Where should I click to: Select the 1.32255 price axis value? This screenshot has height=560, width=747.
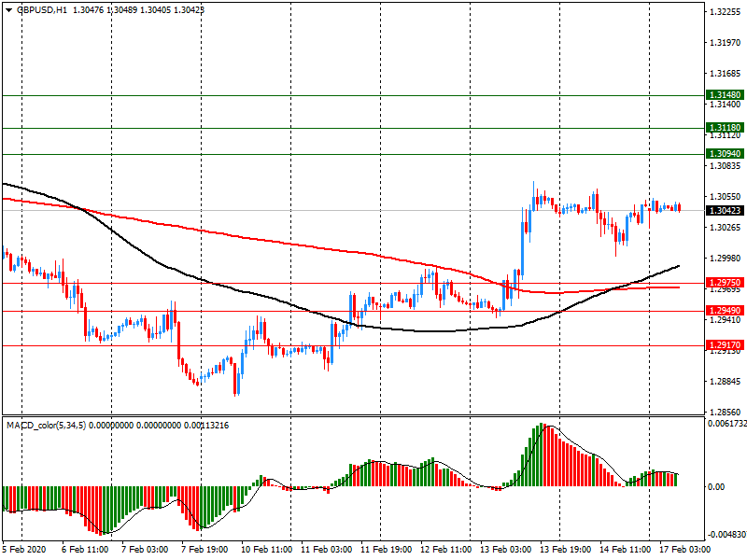click(726, 12)
